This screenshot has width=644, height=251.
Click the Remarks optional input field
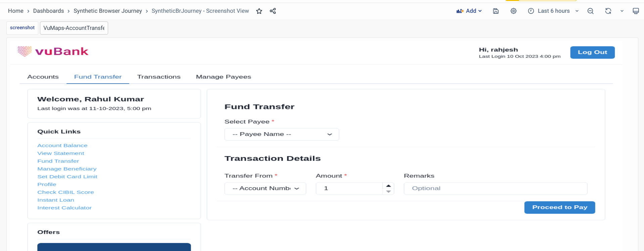pos(495,189)
